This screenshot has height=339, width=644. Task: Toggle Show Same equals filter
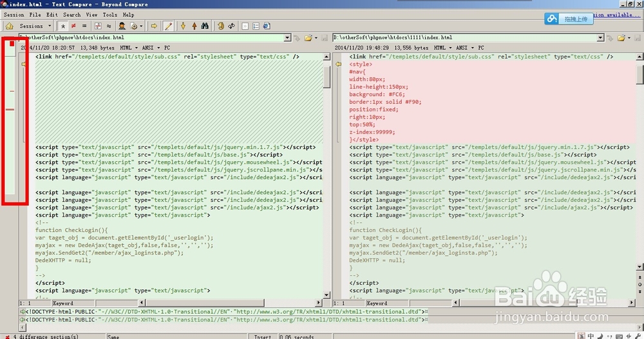(84, 26)
